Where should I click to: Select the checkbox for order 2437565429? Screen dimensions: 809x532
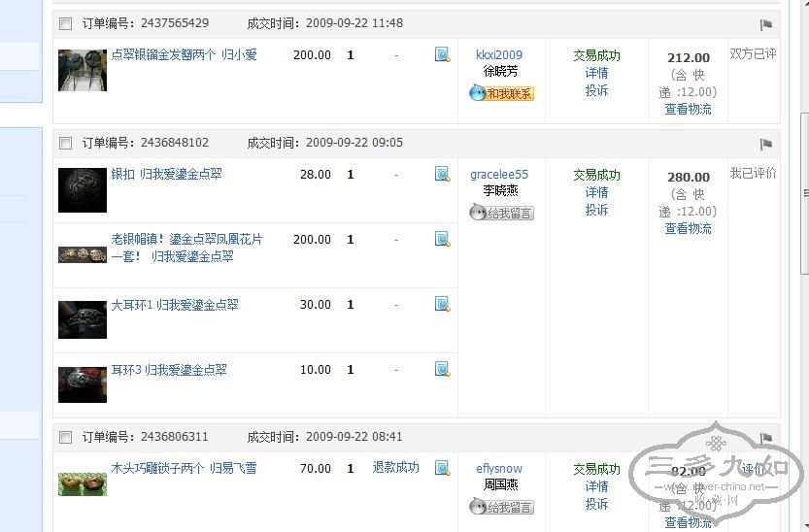point(66,23)
